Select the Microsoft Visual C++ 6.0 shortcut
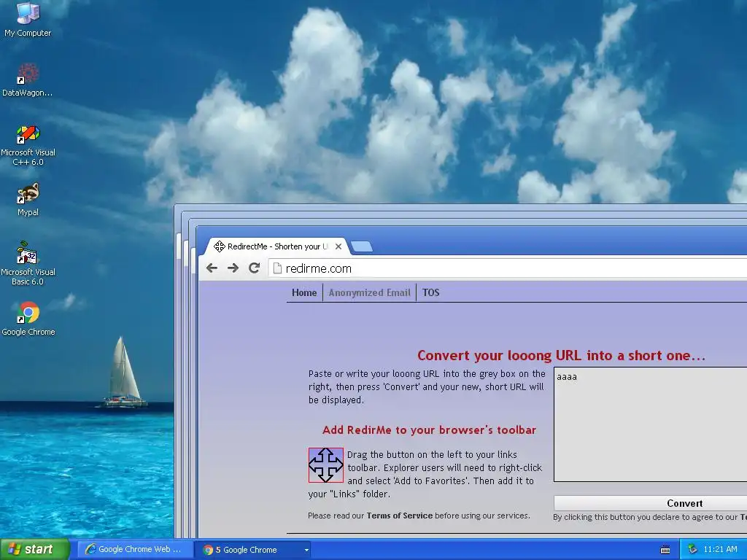Image resolution: width=747 pixels, height=560 pixels. [x=28, y=145]
